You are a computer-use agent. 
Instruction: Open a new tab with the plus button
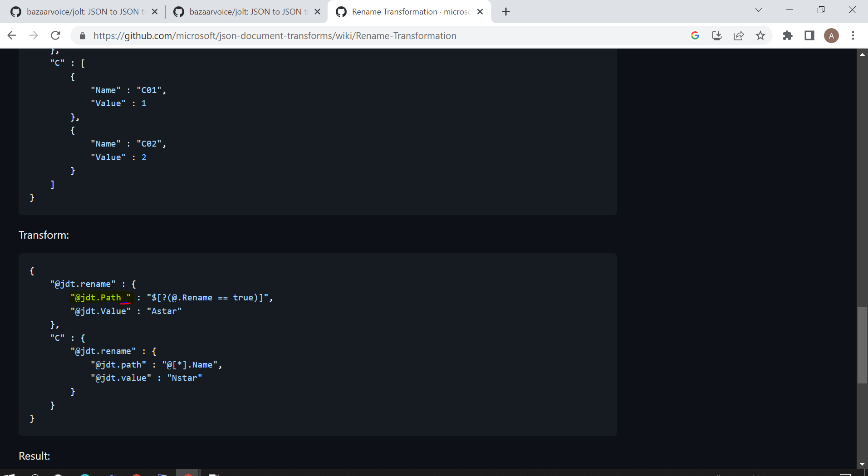(506, 11)
